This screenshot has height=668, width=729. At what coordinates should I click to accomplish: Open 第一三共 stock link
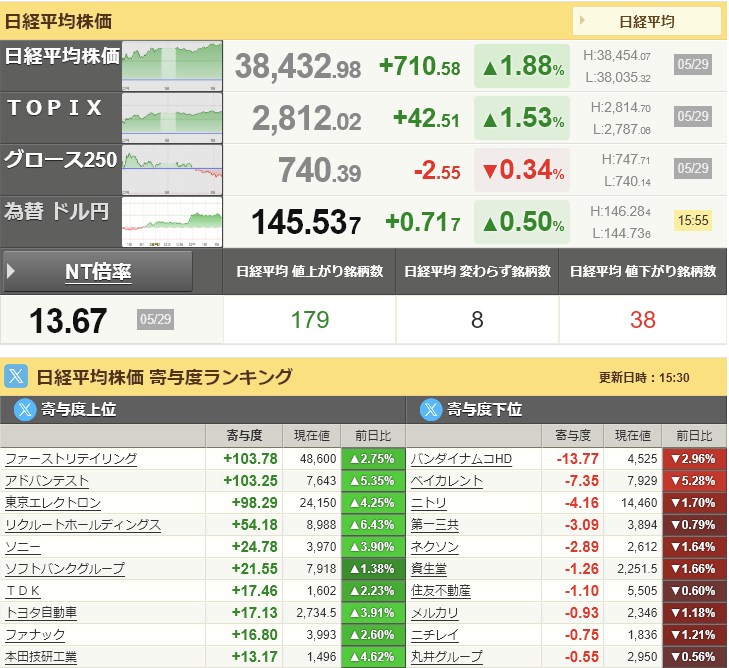pyautogui.click(x=435, y=525)
